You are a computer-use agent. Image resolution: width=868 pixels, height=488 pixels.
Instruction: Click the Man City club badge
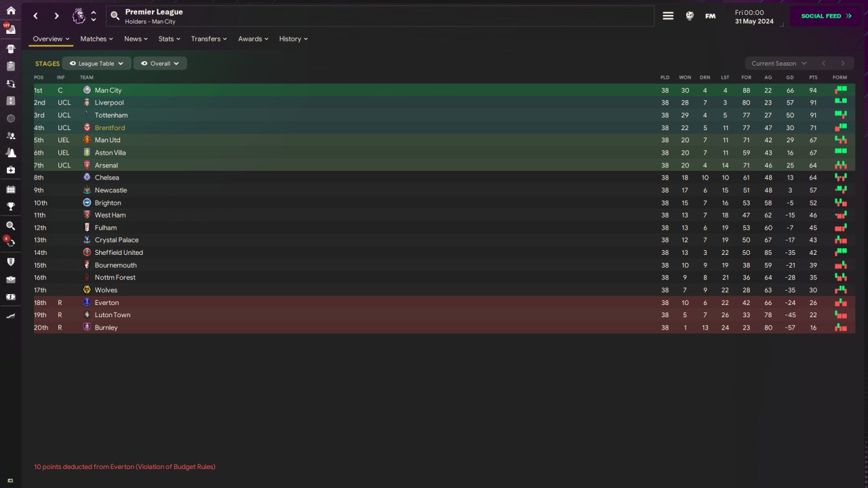click(x=87, y=90)
